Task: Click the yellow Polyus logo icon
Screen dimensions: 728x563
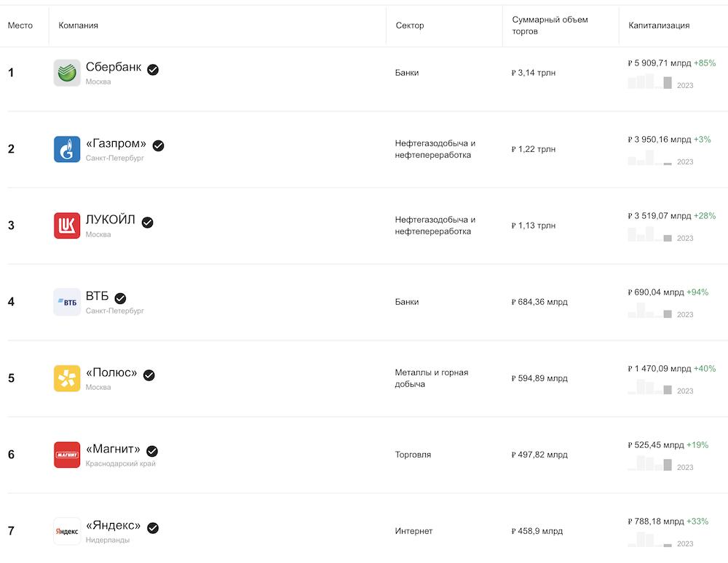Action: [67, 378]
